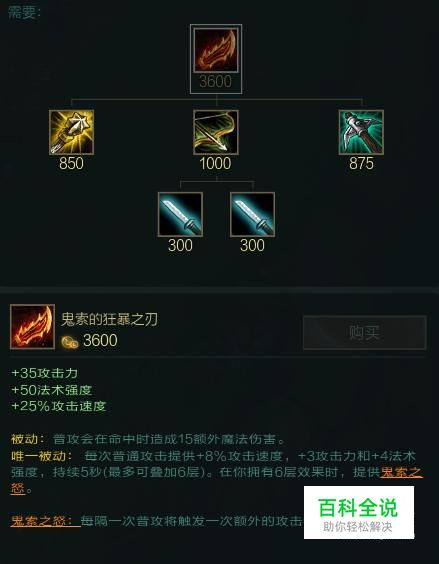The width and height of the screenshot is (439, 564).
Task: Click the 需要: label at top
Action: click(x=24, y=12)
